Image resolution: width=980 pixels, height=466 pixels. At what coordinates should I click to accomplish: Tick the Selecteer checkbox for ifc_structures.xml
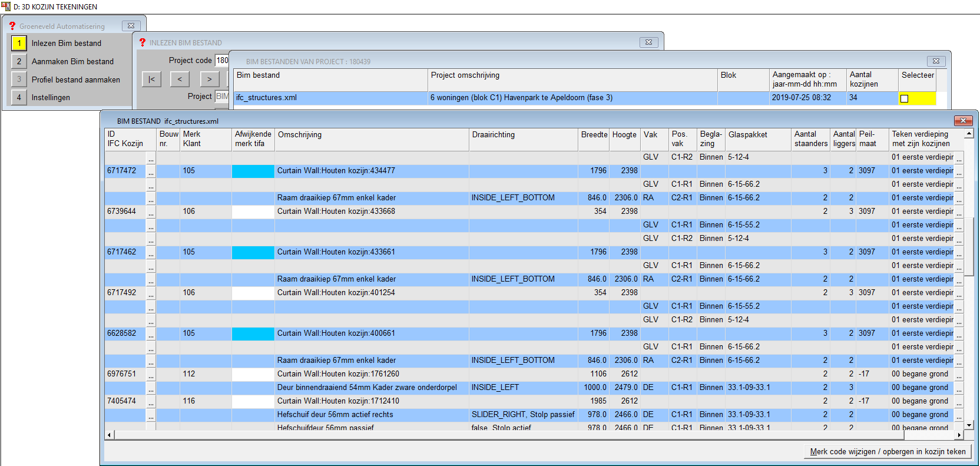tap(904, 98)
